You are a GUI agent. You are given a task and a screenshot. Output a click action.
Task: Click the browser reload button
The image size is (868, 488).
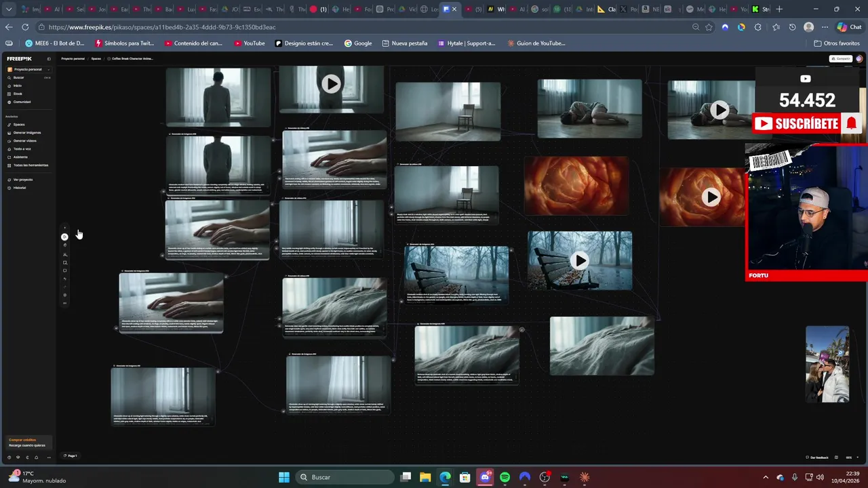25,27
